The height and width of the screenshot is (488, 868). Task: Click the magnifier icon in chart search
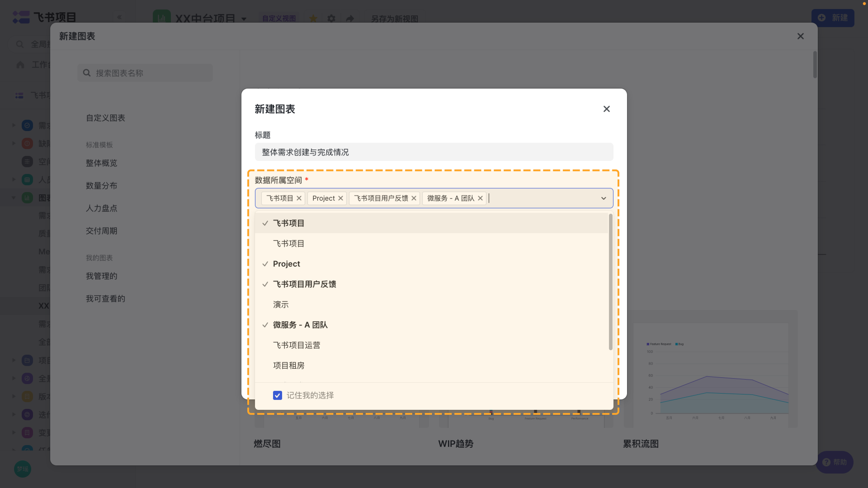(x=87, y=73)
